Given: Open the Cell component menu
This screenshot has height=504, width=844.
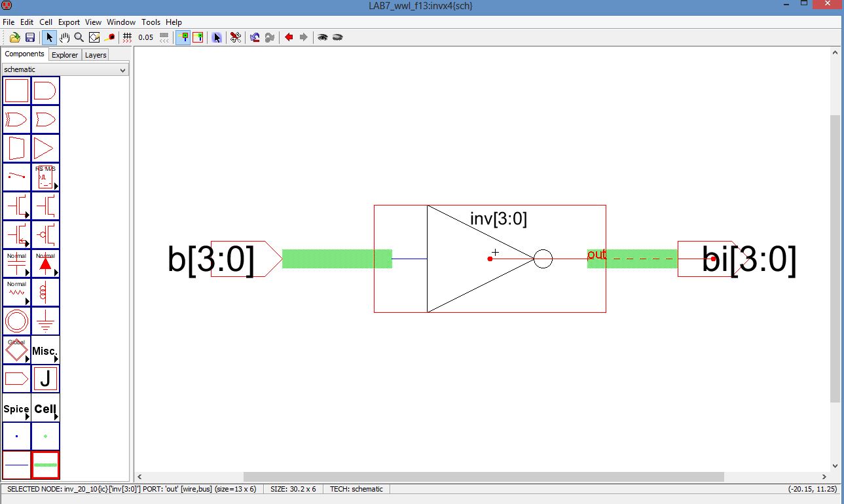Looking at the screenshot, I should 45,408.
